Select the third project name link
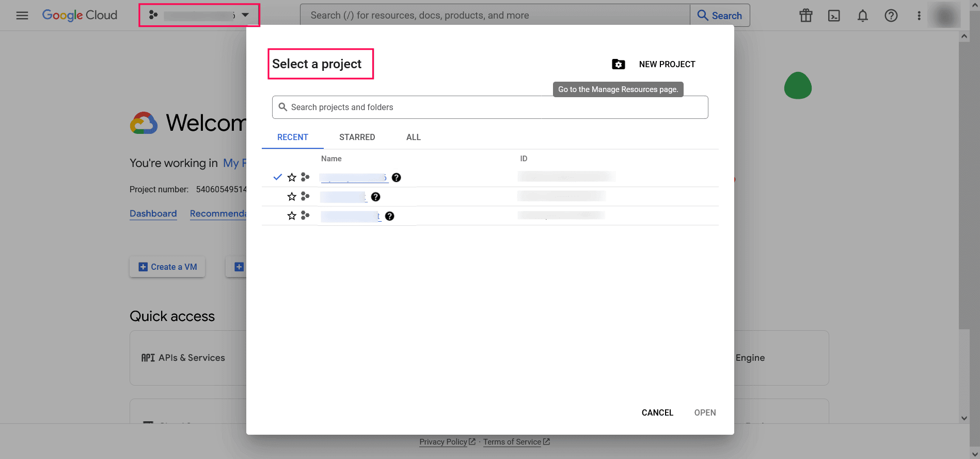Screen dimensions: 980x459 coord(351,216)
